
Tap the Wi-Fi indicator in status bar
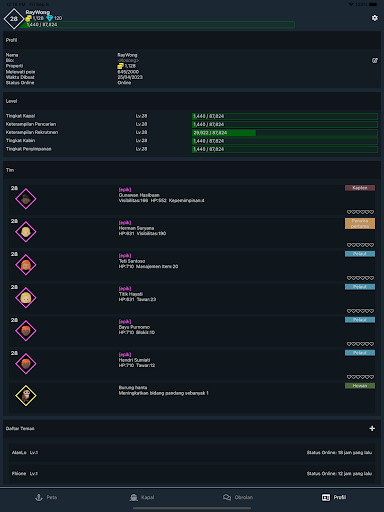(351, 4)
